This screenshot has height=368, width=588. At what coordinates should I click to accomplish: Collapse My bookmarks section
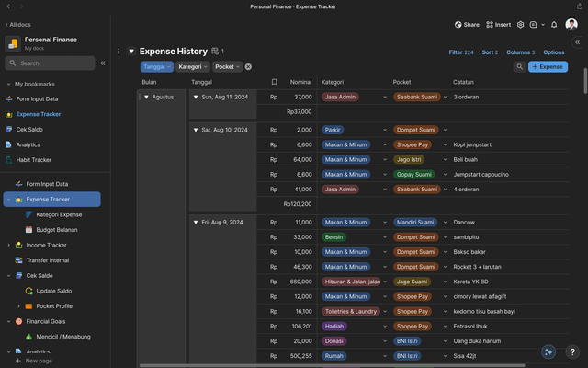pyautogui.click(x=8, y=84)
